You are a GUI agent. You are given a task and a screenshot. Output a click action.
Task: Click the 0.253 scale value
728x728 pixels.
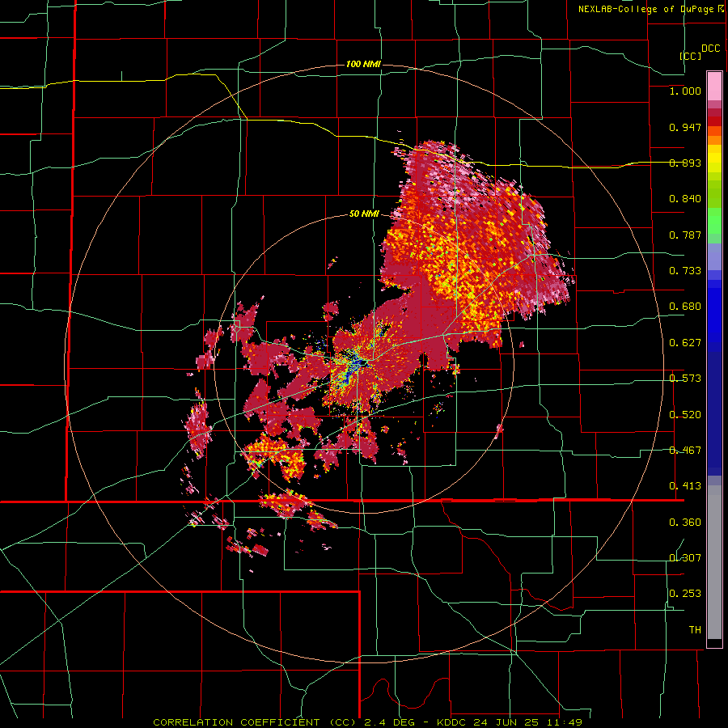pyautogui.click(x=685, y=594)
